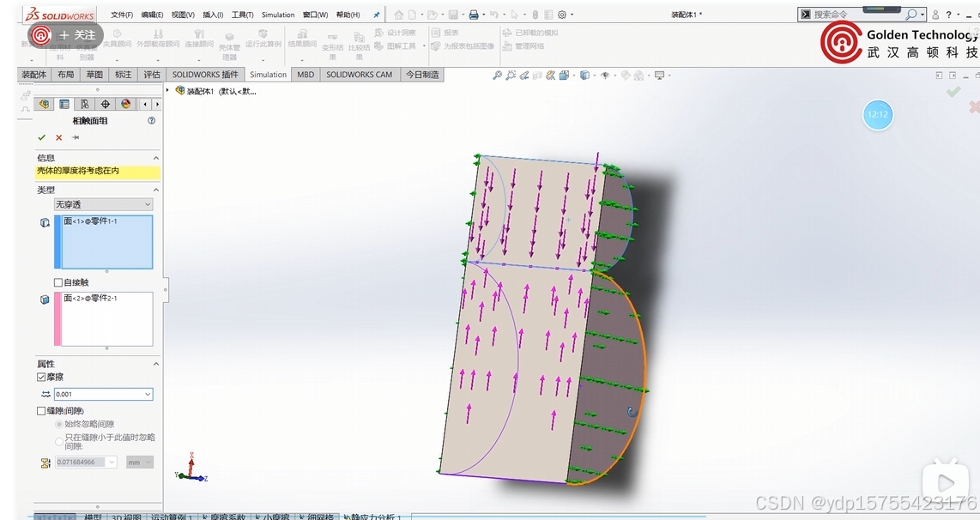Cancel contact set with red X
Image resolution: width=980 pixels, height=520 pixels.
tap(58, 137)
